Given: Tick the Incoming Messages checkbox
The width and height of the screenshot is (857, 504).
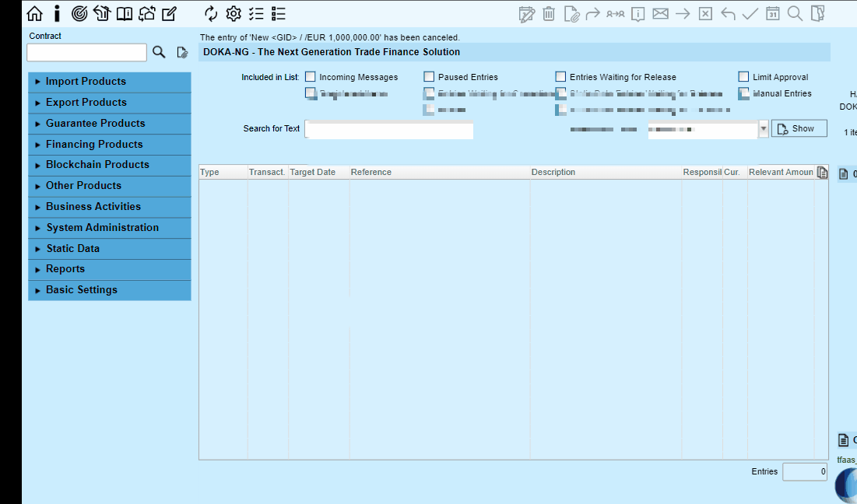Looking at the screenshot, I should coord(311,76).
